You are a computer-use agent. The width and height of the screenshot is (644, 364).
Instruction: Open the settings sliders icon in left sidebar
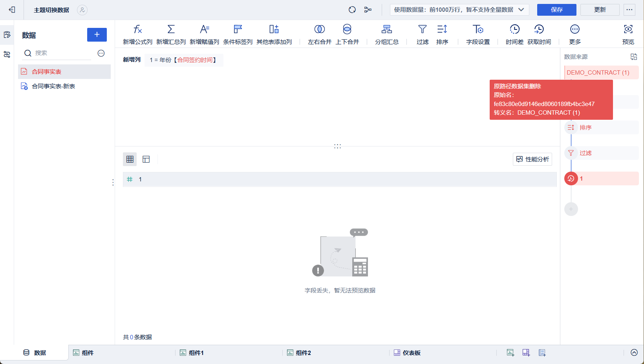[7, 55]
